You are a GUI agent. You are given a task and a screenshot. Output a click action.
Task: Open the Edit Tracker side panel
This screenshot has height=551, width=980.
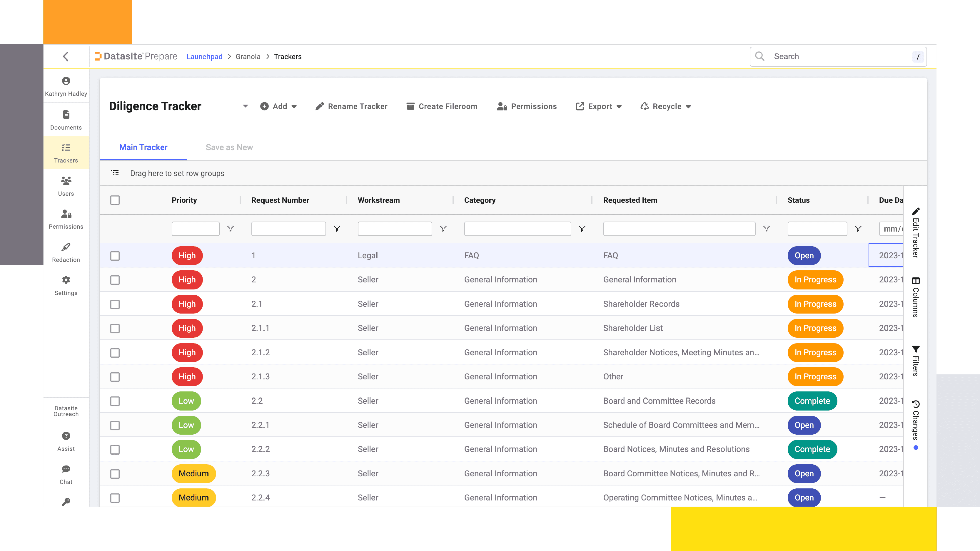point(916,233)
